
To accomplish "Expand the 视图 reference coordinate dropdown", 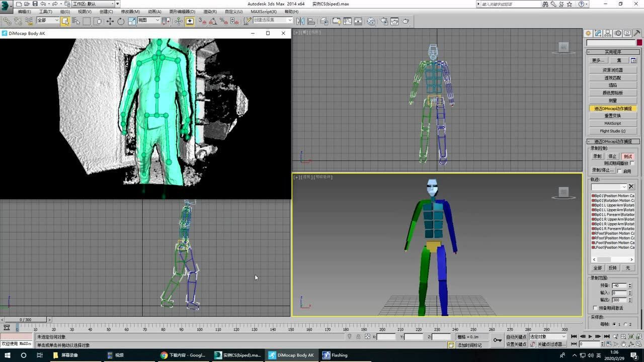I will point(148,21).
